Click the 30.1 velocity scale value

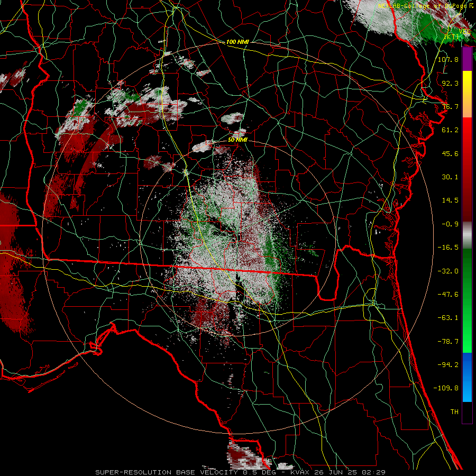pos(450,177)
